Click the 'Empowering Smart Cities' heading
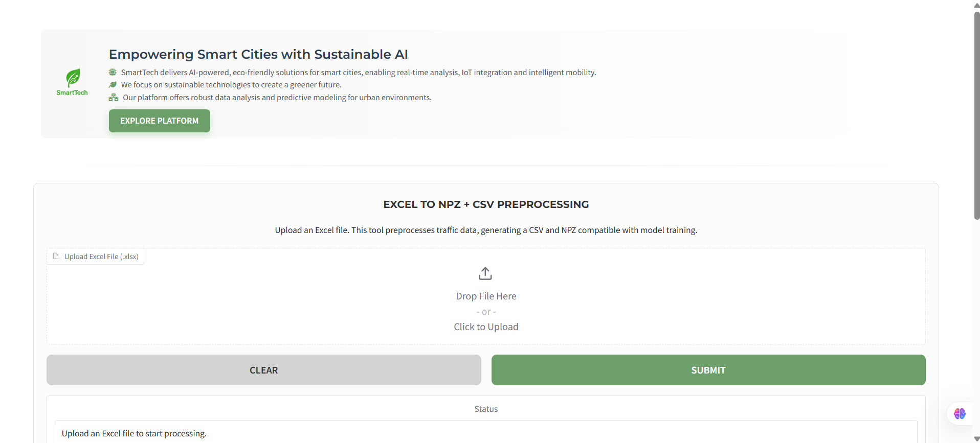Viewport: 980px width, 443px height. pos(258,54)
